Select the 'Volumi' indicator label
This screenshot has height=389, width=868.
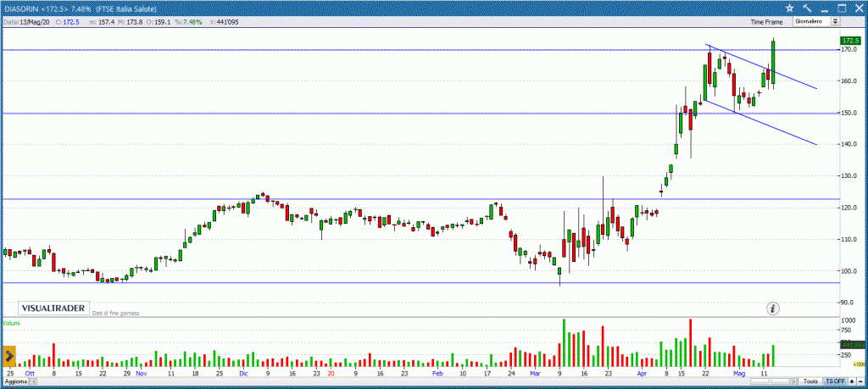pos(10,323)
